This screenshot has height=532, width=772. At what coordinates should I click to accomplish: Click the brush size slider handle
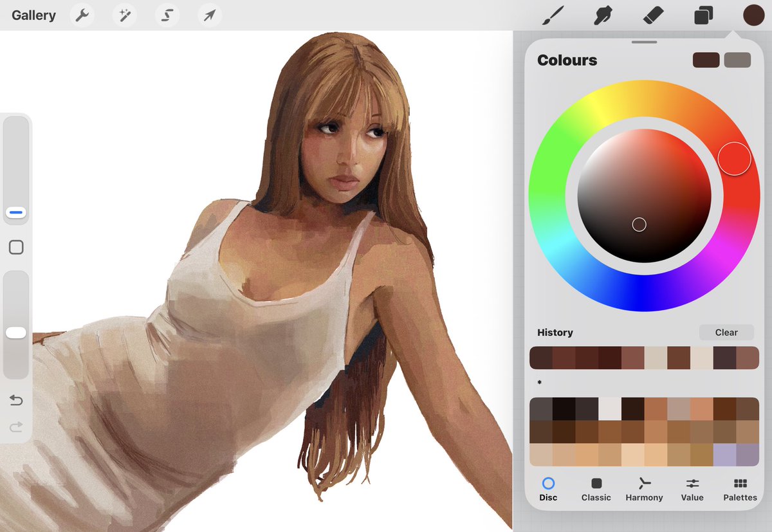pos(16,212)
